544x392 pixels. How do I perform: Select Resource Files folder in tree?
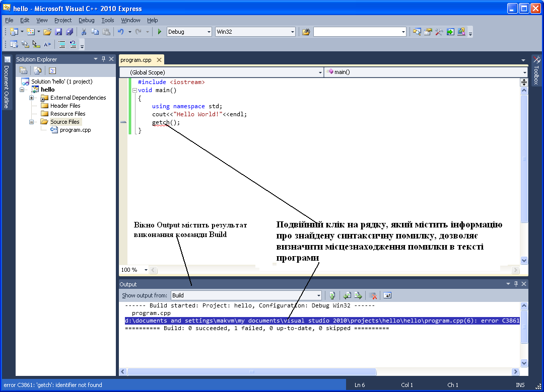tap(67, 114)
